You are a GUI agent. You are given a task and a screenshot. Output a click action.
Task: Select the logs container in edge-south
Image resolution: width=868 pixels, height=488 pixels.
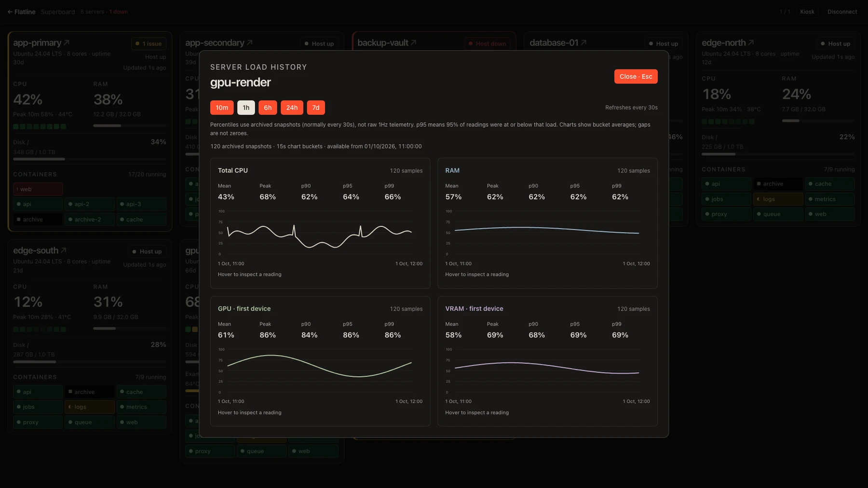[x=90, y=407]
